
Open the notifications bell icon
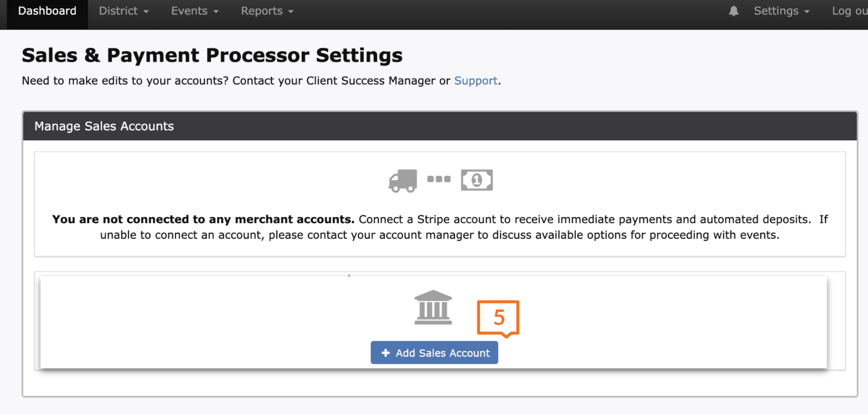click(733, 11)
